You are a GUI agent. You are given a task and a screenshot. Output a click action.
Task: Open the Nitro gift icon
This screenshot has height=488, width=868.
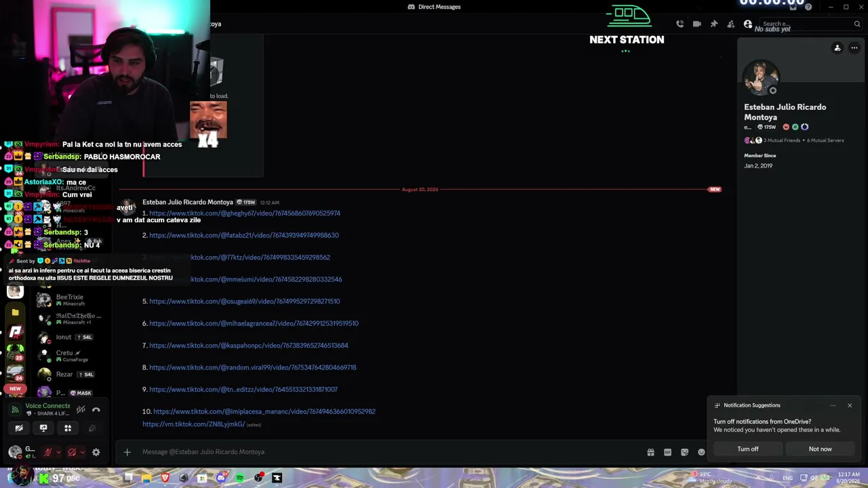(x=651, y=452)
